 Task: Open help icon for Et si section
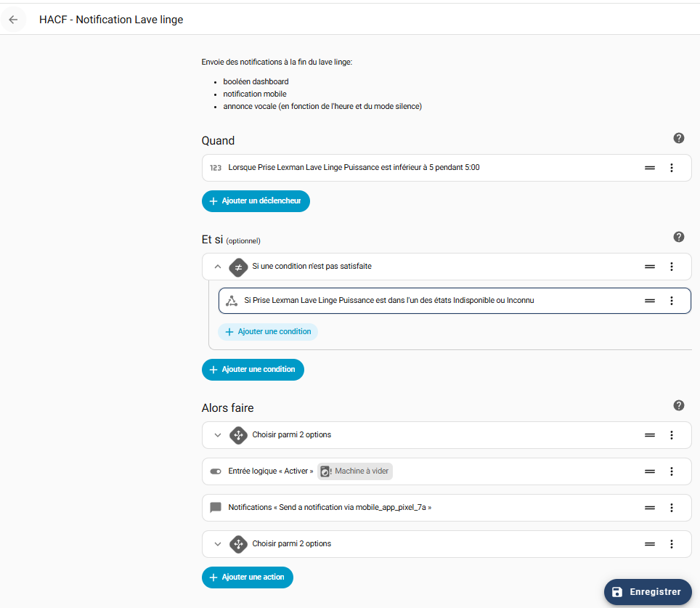679,237
